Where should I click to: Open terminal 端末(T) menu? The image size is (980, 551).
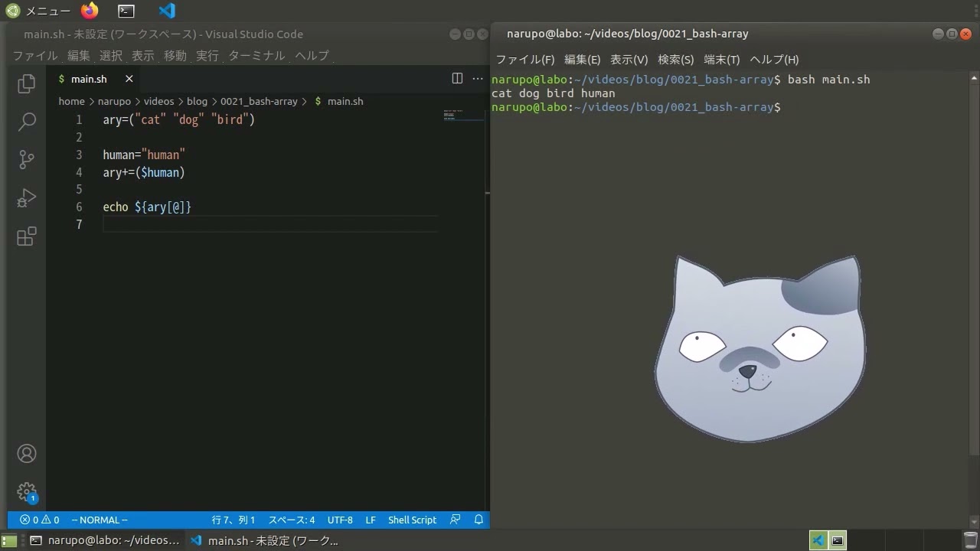click(722, 59)
